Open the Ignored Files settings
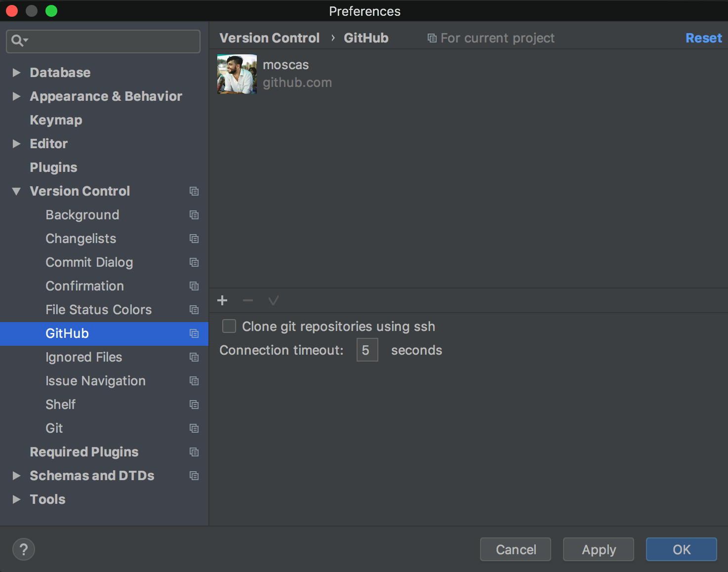 pyautogui.click(x=84, y=357)
